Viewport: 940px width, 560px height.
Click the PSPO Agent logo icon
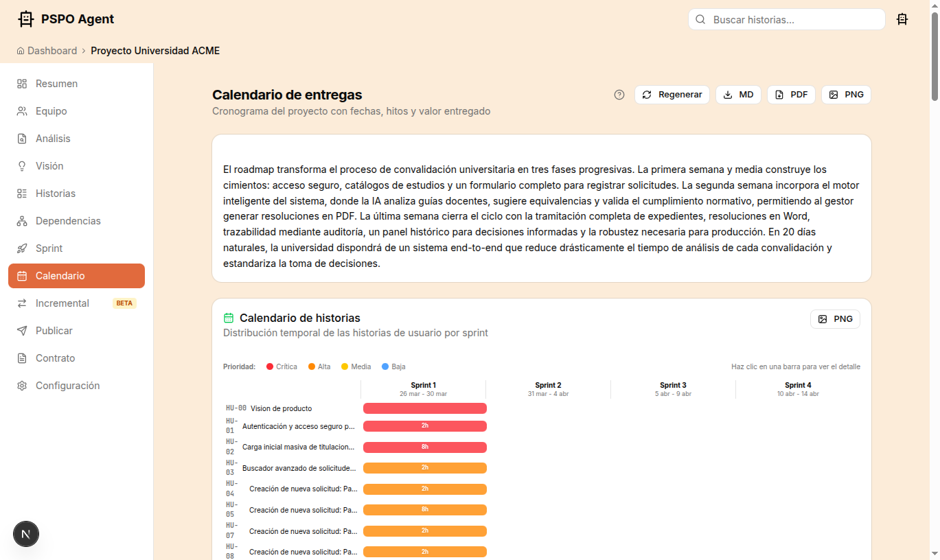click(x=25, y=19)
